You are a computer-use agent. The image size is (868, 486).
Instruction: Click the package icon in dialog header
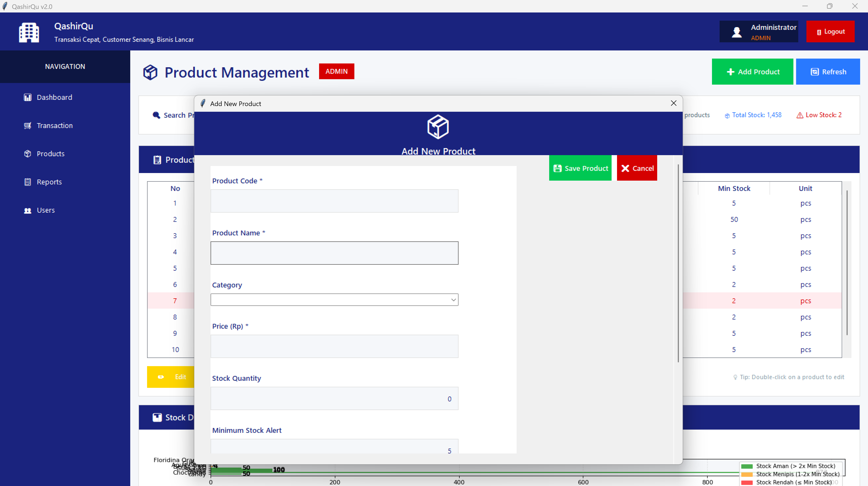coord(438,127)
